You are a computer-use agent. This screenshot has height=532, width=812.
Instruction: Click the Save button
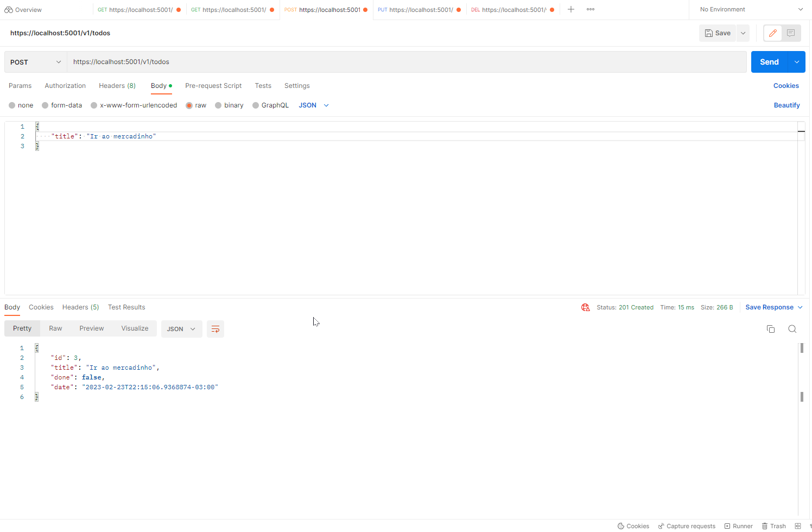coord(718,33)
